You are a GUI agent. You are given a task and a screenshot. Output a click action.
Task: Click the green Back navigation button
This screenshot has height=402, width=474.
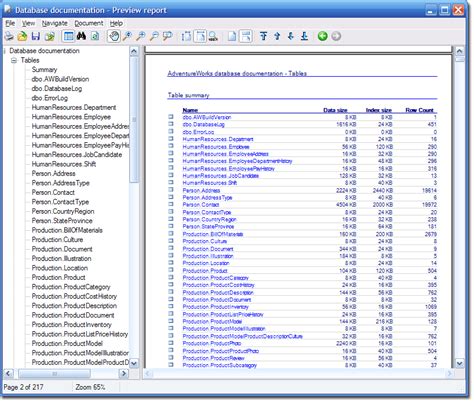tap(322, 36)
